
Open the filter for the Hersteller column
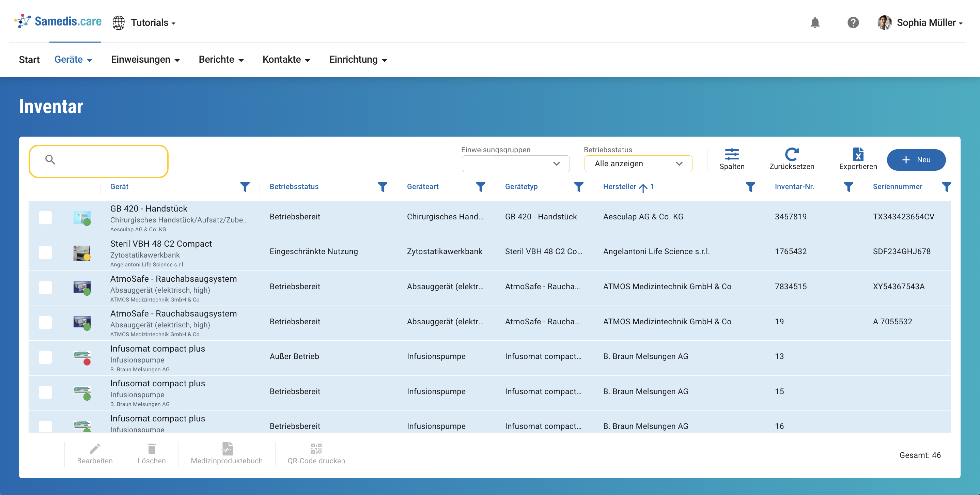(x=750, y=187)
